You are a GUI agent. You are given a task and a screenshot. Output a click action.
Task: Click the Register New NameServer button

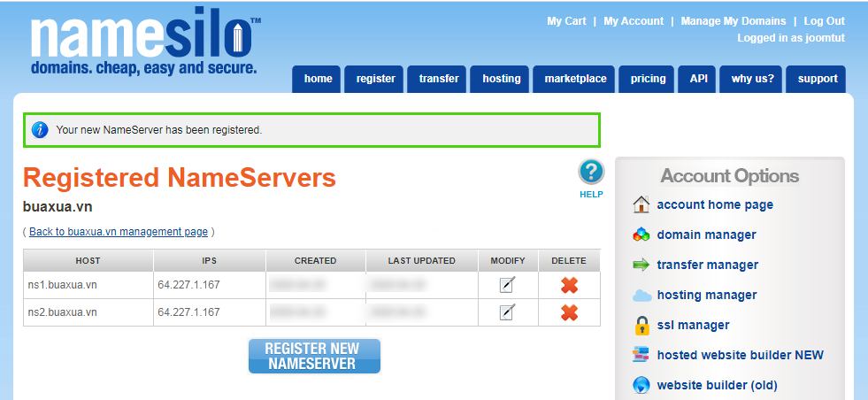click(x=314, y=357)
